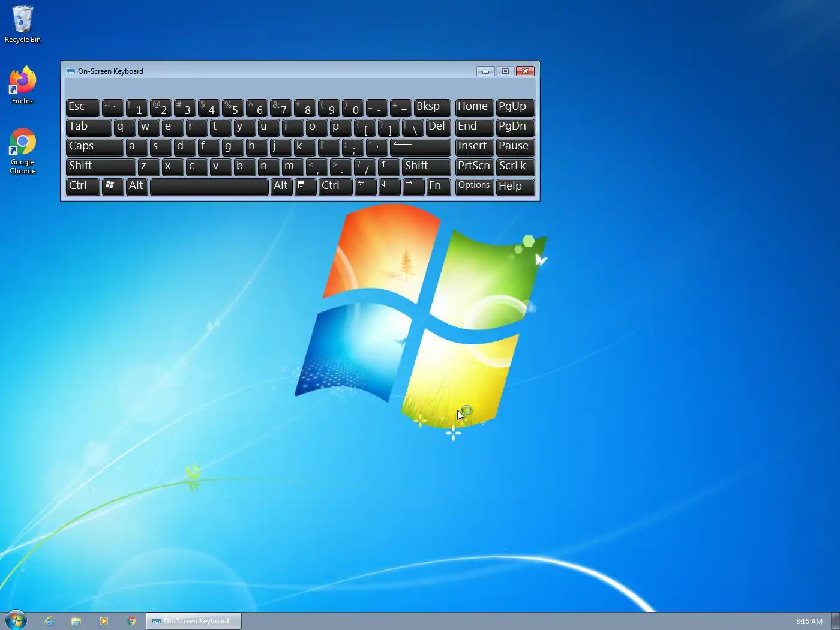Click the Help key
Image resolution: width=840 pixels, height=630 pixels.
coord(515,187)
